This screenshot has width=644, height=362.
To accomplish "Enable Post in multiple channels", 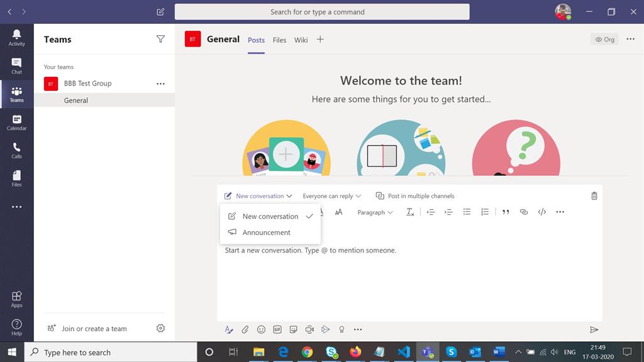I will click(x=415, y=195).
